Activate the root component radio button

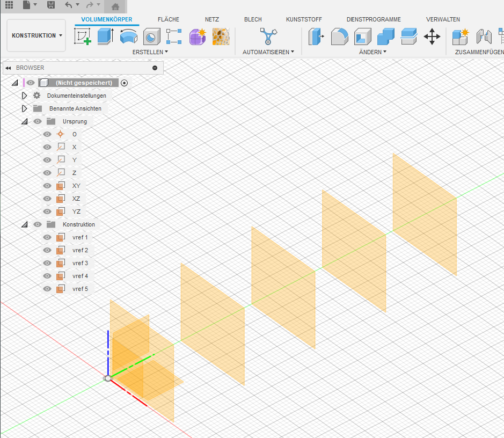[124, 83]
